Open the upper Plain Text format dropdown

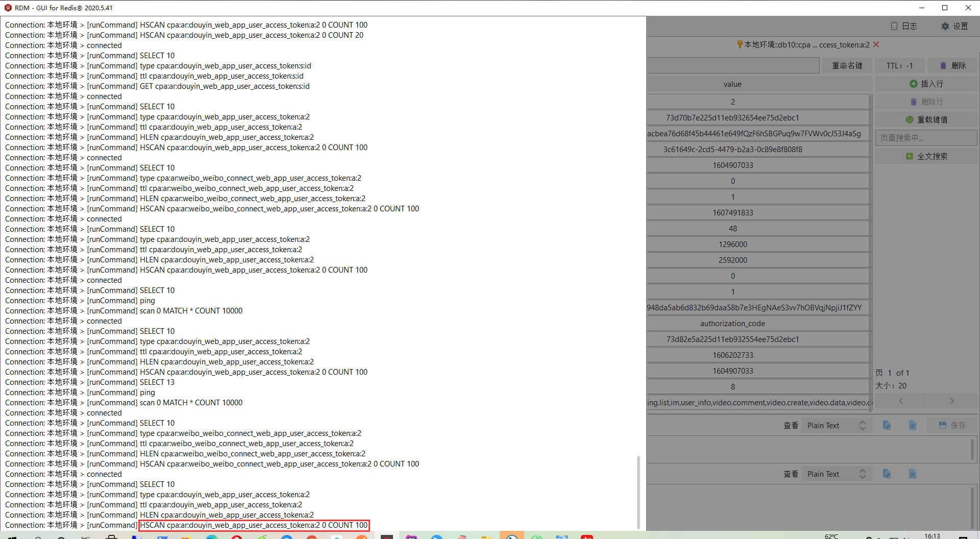coord(836,425)
